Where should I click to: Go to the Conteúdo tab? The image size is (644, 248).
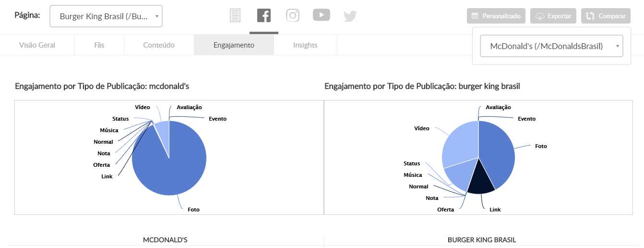click(x=159, y=45)
